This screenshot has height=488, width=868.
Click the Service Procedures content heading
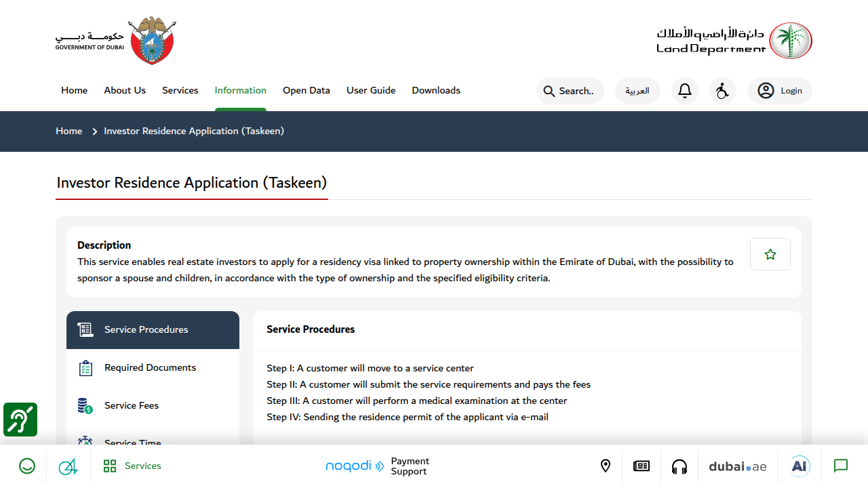point(311,329)
